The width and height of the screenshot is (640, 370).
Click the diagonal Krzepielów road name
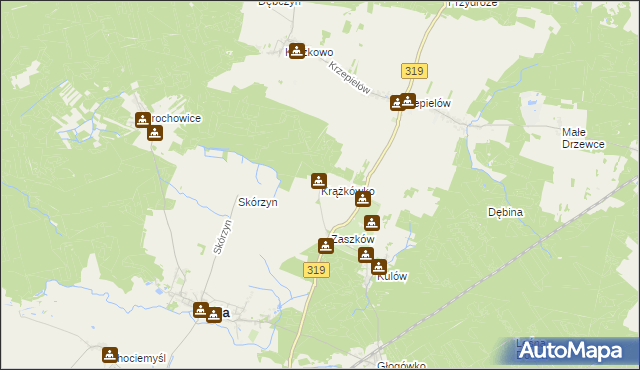(350, 78)
